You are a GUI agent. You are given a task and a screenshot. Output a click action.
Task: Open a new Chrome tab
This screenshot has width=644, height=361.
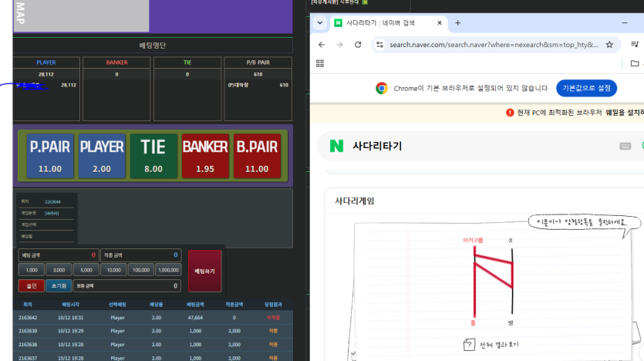[x=457, y=23]
